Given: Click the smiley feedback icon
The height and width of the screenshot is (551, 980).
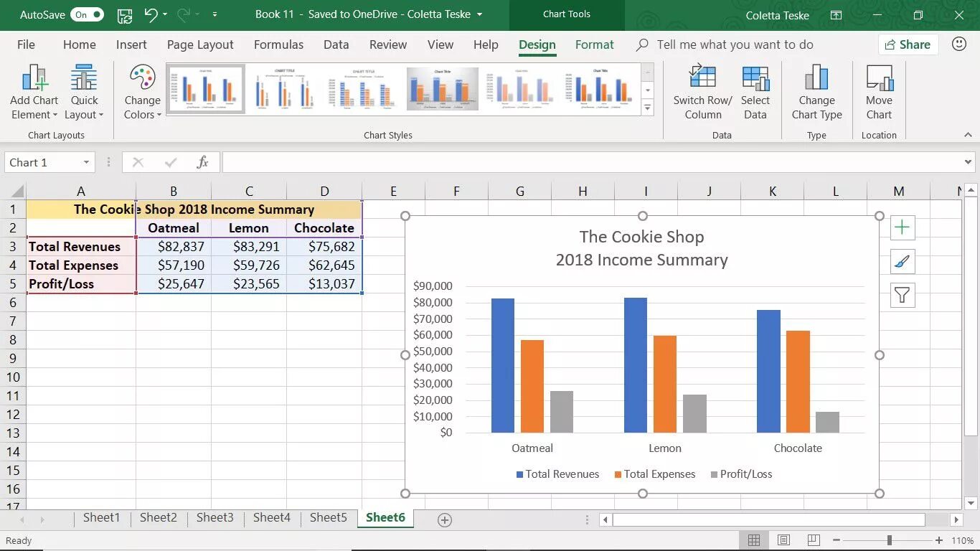Looking at the screenshot, I should point(958,44).
